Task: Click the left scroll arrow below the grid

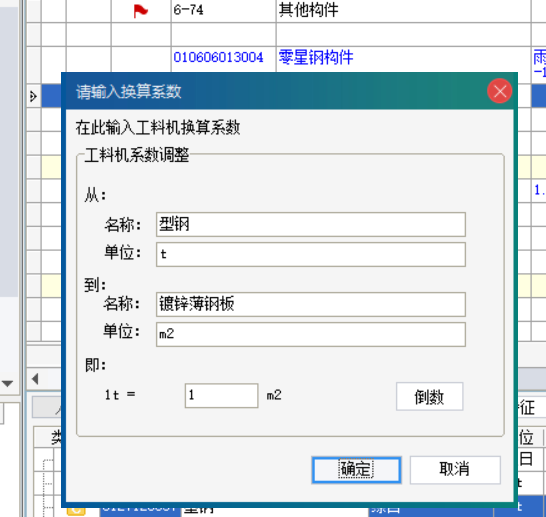Action: coord(35,379)
